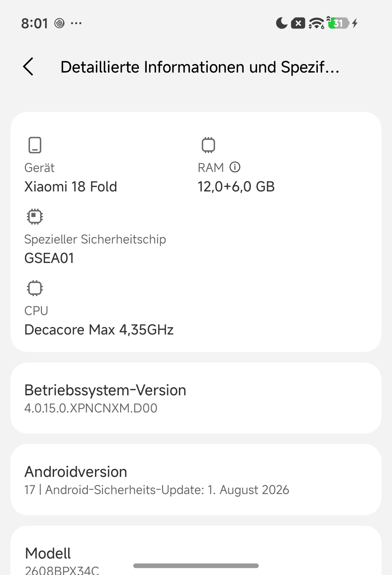This screenshot has width=392, height=575.
Task: Tap the Decacore Max 4,35GHz CPU value
Action: click(x=99, y=330)
